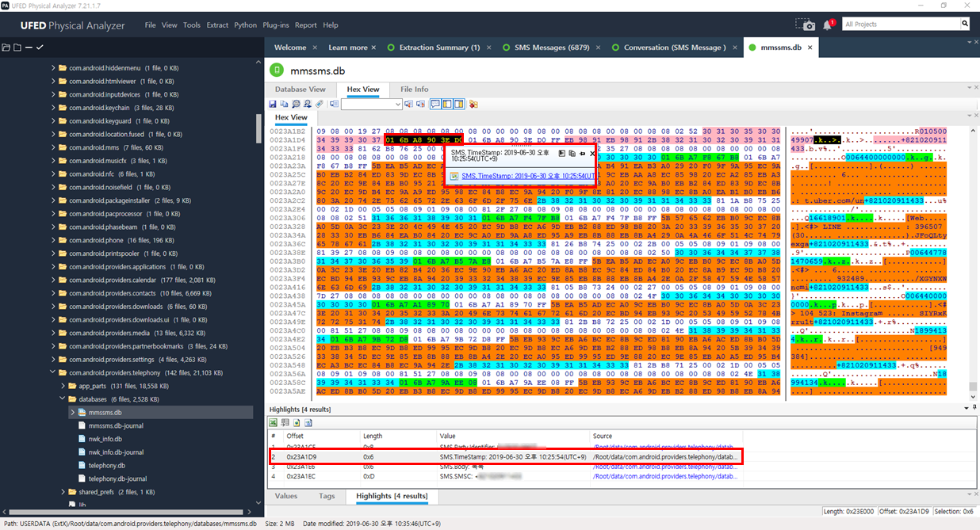This screenshot has width=980, height=530.
Task: Open the camera screenshot icon in header
Action: click(806, 25)
